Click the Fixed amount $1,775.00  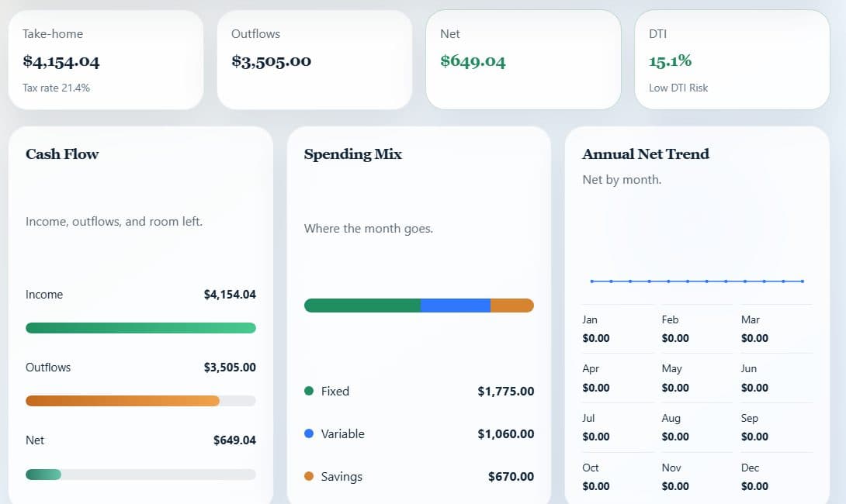click(505, 392)
